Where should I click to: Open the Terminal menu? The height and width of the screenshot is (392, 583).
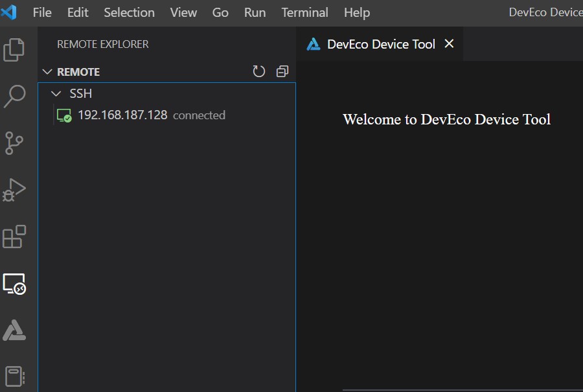coord(304,12)
